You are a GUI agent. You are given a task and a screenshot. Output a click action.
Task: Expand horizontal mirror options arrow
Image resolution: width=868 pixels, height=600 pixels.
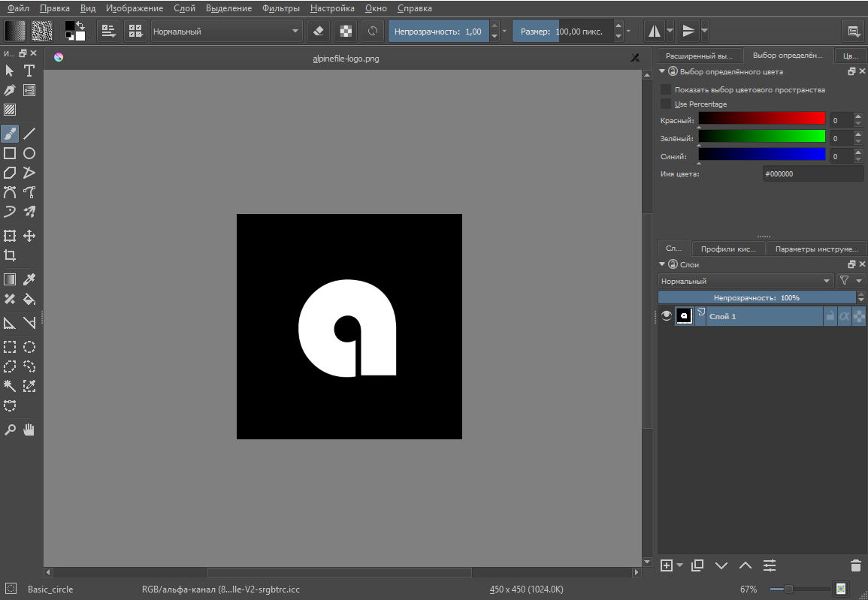coord(670,31)
